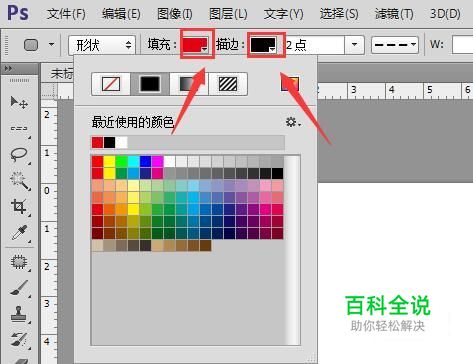Switch to the 未标 document tab
The height and width of the screenshot is (364, 473).
(x=62, y=74)
